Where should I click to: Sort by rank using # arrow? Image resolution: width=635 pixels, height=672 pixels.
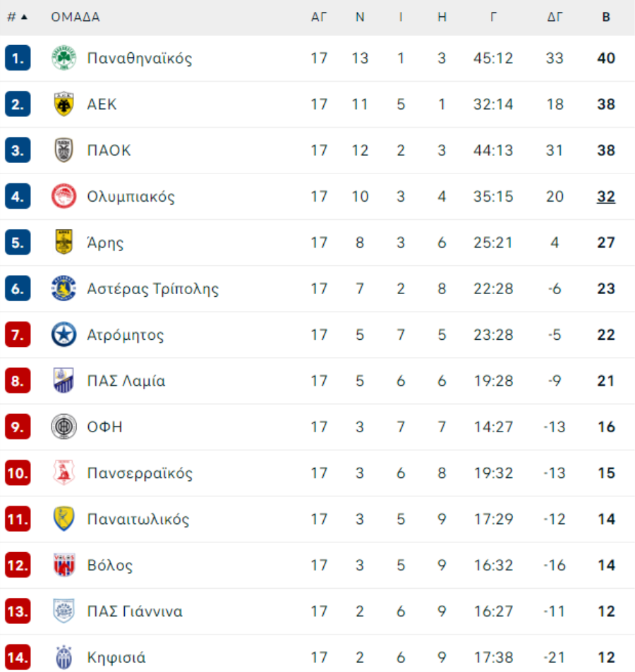18,17
